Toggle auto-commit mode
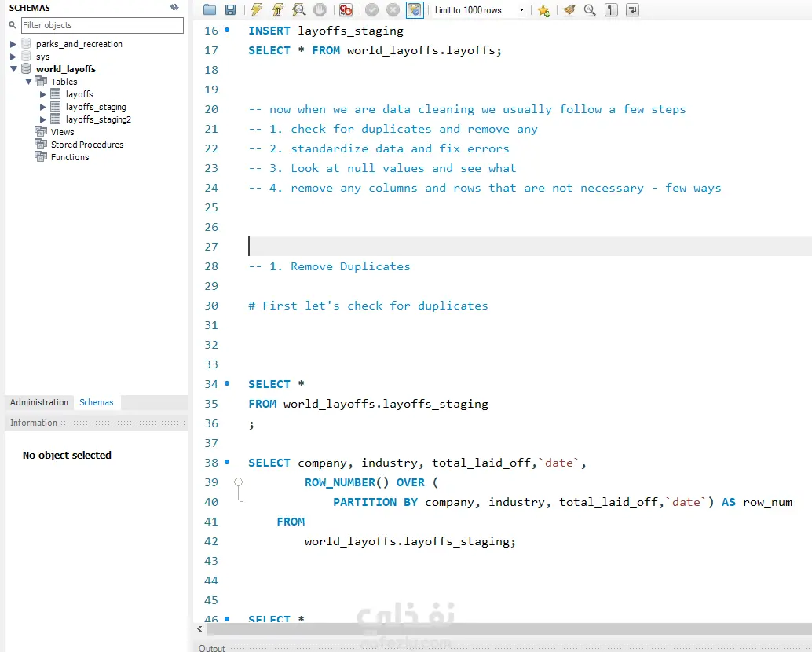 415,10
